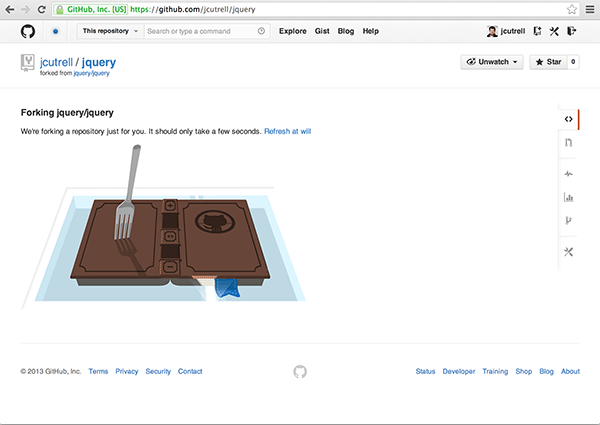Bookmark page with the star icon

click(x=572, y=9)
